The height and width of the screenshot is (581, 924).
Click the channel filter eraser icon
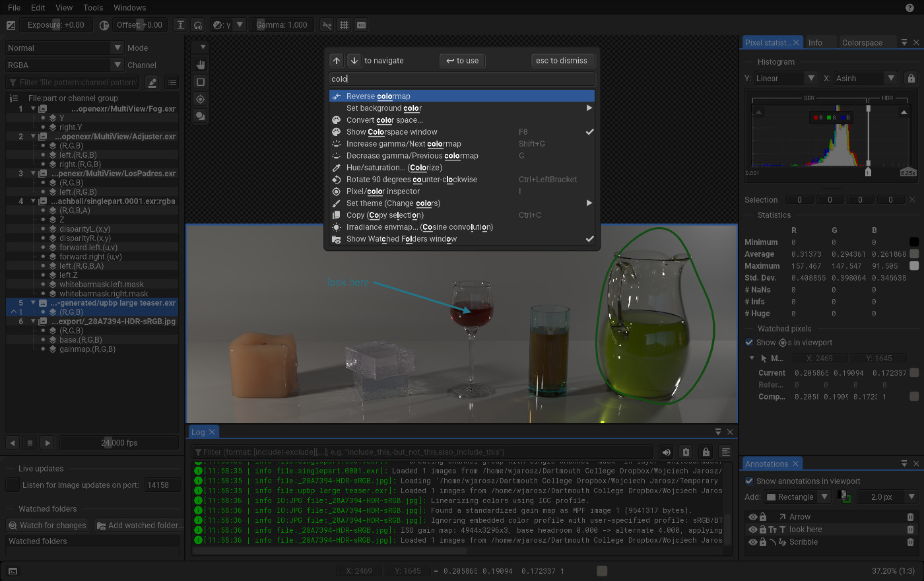click(152, 83)
